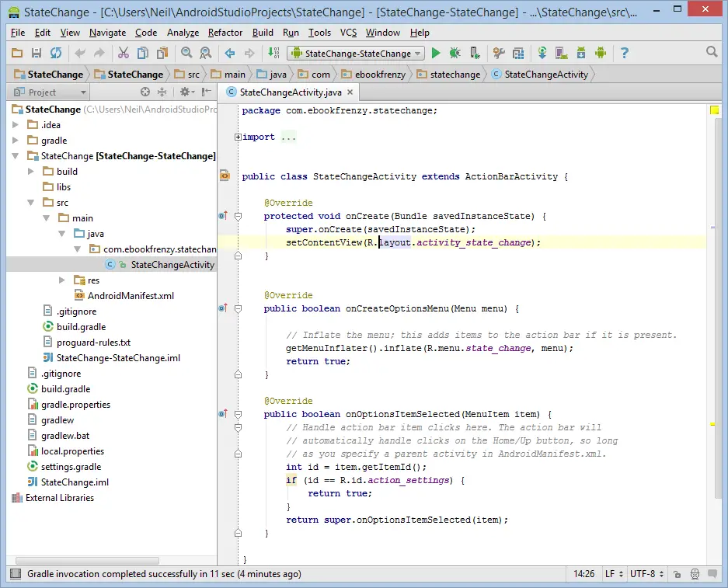Click the ebookfrenzy breadcrumb

click(x=378, y=75)
